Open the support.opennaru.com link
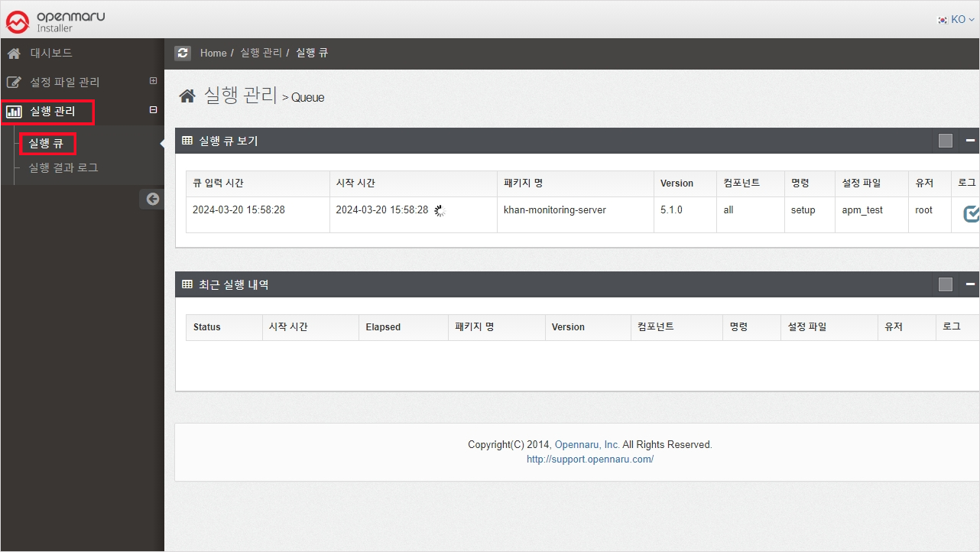Viewport: 980px width, 552px height. pyautogui.click(x=589, y=459)
